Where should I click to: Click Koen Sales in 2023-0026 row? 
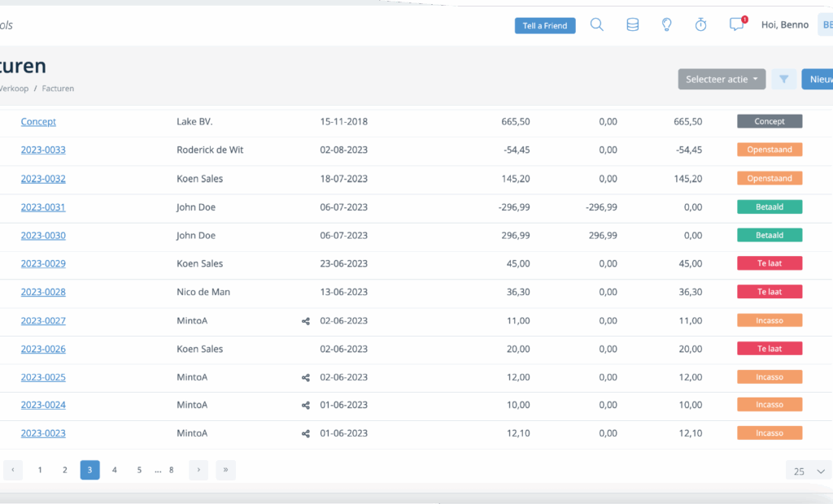200,349
